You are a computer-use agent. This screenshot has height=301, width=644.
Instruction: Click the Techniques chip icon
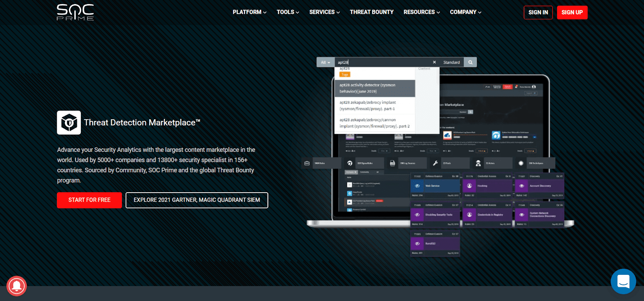521,163
